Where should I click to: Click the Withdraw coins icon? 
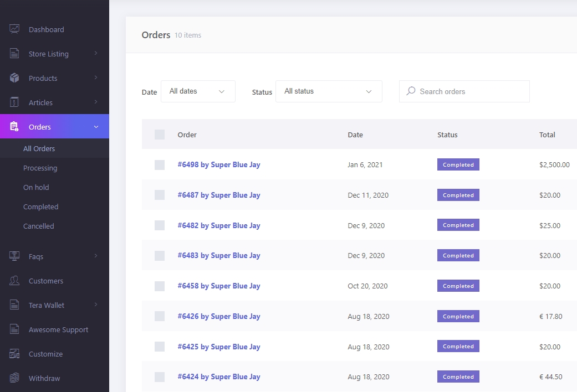(x=14, y=378)
